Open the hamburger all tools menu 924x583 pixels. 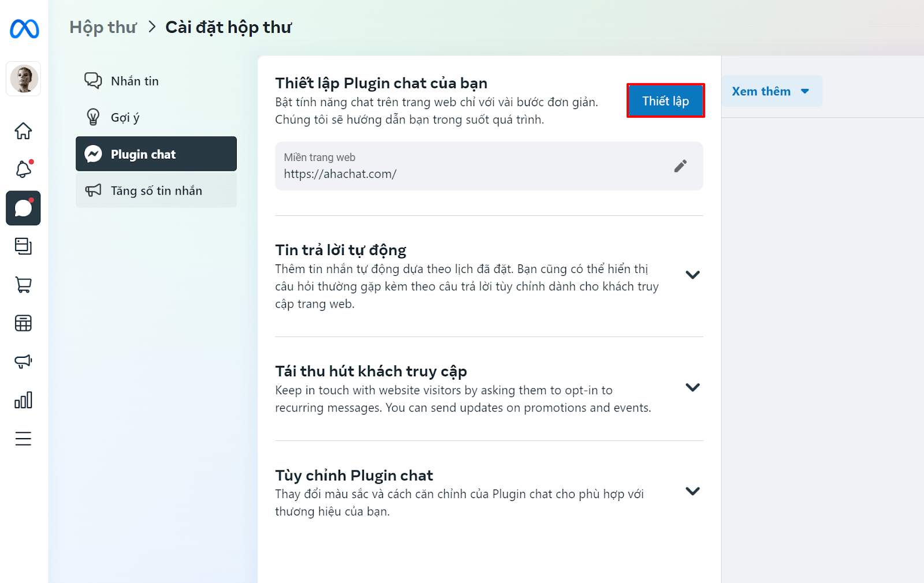[x=23, y=439]
